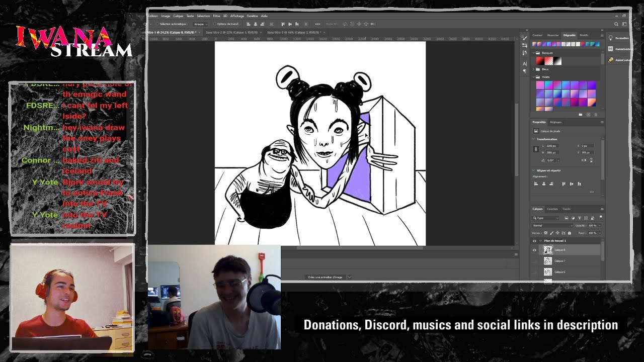The height and width of the screenshot is (362, 644).
Task: Click the Y position input field
Action: tap(587, 153)
